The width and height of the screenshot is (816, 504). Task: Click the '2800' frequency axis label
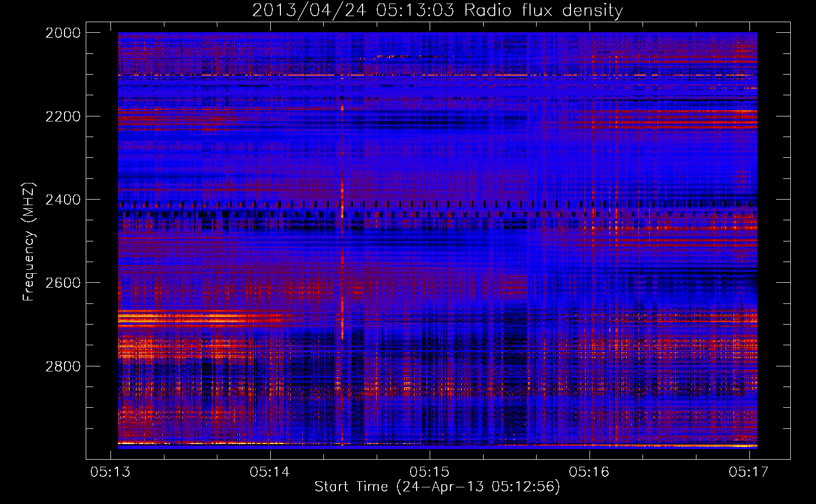pyautogui.click(x=63, y=366)
